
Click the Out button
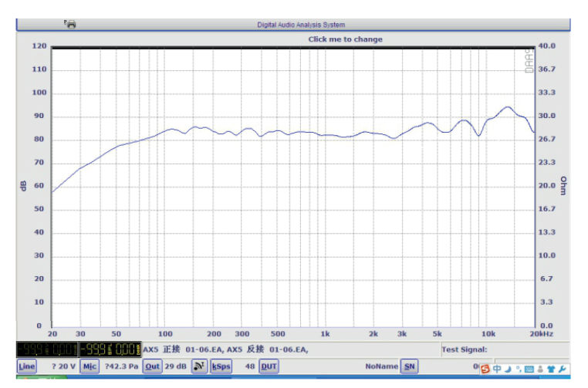(152, 366)
